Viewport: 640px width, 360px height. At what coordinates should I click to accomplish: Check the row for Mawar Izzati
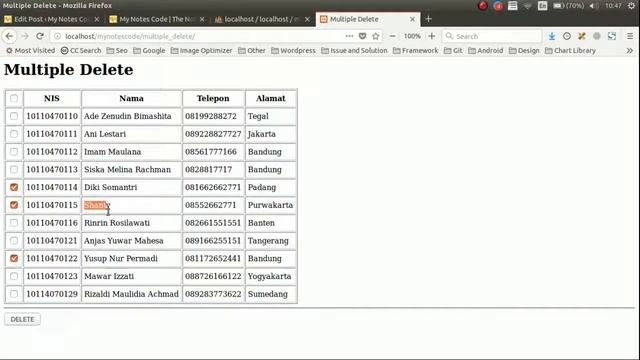(14, 276)
